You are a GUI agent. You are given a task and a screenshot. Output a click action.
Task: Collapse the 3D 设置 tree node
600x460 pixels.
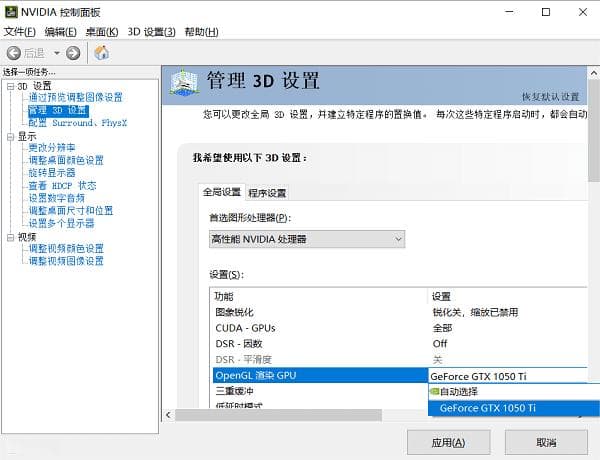[11, 86]
